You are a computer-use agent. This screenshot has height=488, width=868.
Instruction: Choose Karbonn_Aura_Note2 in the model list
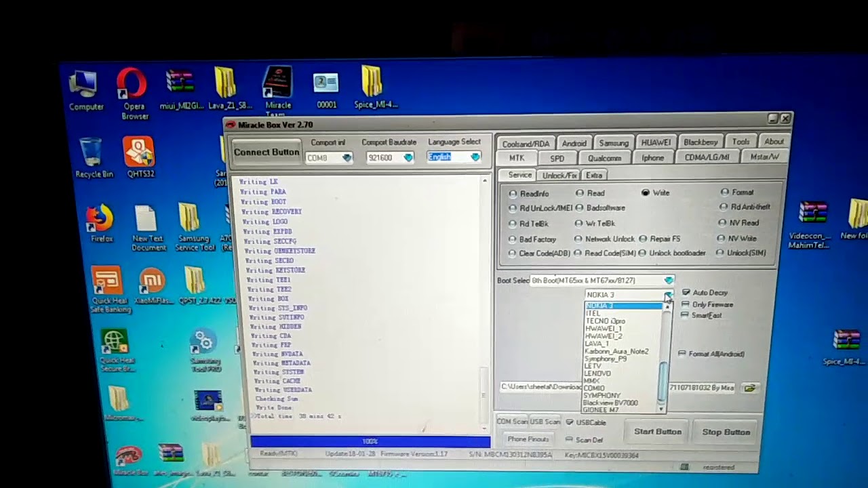(624, 351)
